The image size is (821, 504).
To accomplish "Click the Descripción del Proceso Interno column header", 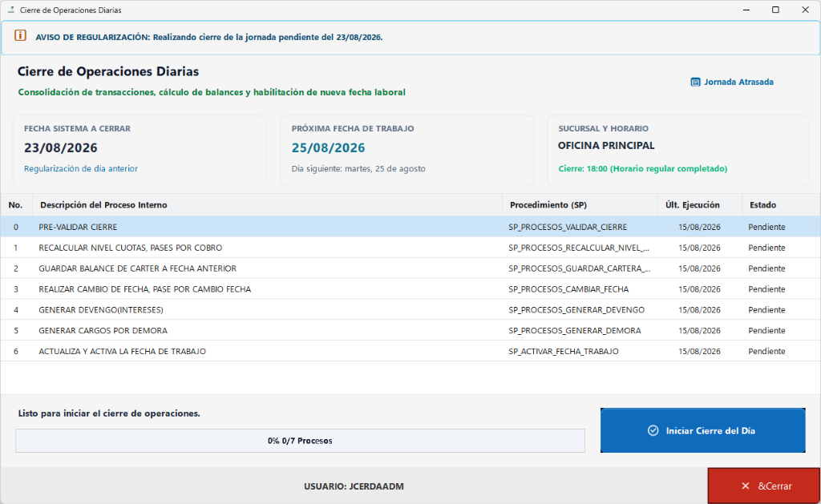I will tap(268, 204).
